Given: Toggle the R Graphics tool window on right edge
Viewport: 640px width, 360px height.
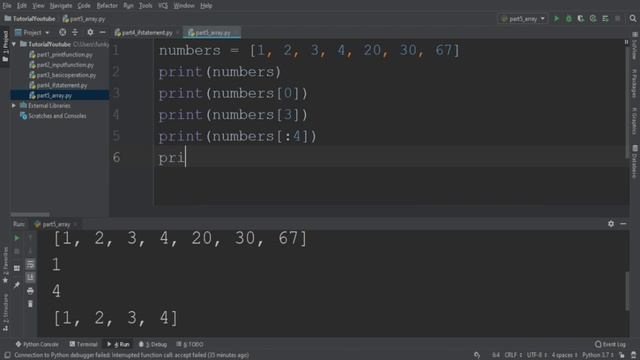Looking at the screenshot, I should (x=635, y=121).
